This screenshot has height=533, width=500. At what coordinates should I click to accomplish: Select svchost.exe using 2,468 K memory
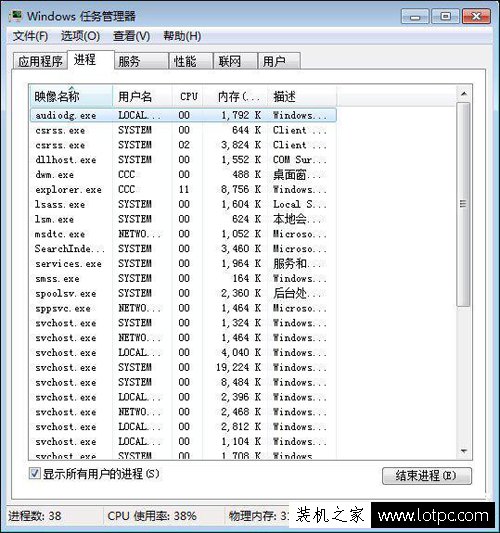183,412
